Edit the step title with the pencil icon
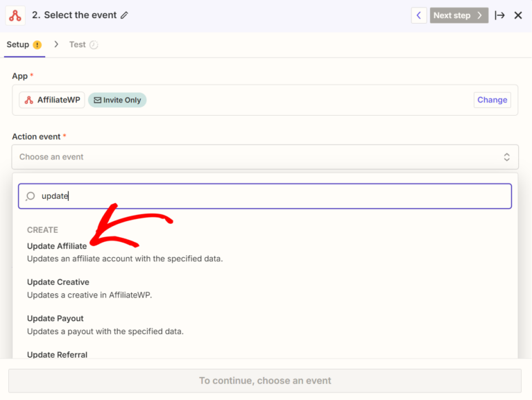This screenshot has width=532, height=400. [125, 15]
